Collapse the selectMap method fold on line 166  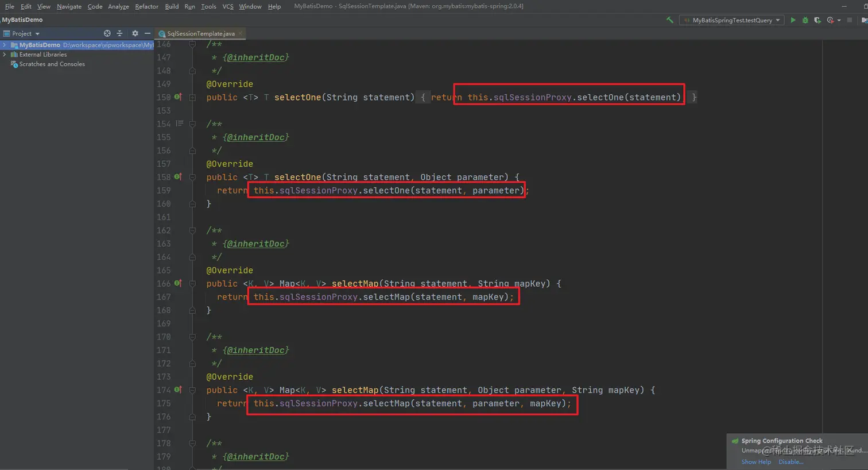192,283
